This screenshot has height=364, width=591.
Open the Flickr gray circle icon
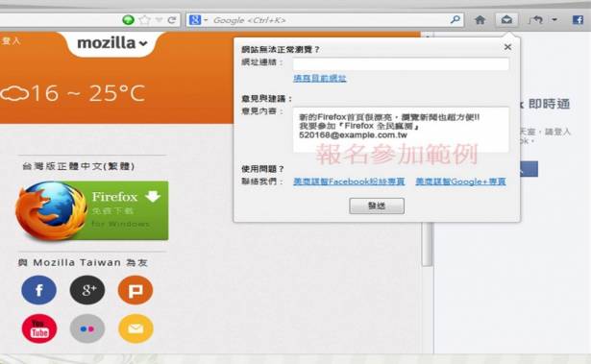pos(87,328)
